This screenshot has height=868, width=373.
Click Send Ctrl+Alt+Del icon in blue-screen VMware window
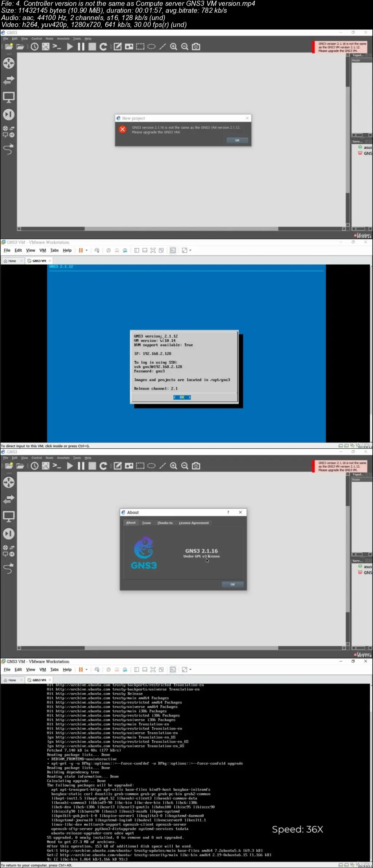pos(97,250)
